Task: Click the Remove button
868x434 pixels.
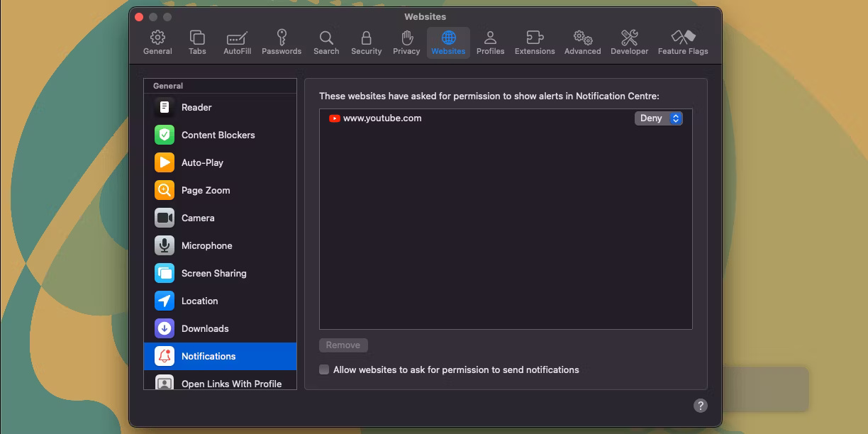Action: 343,345
